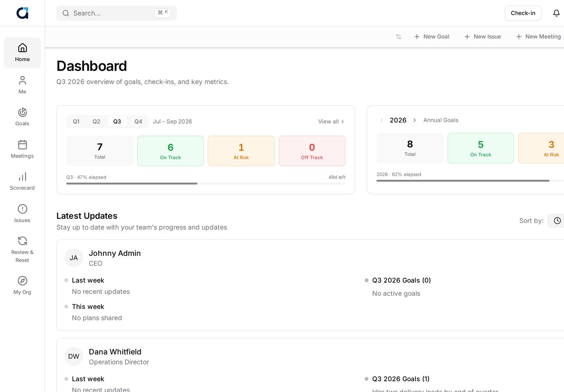Open the annual 8 Total goals card
564x392 pixels.
410,148
